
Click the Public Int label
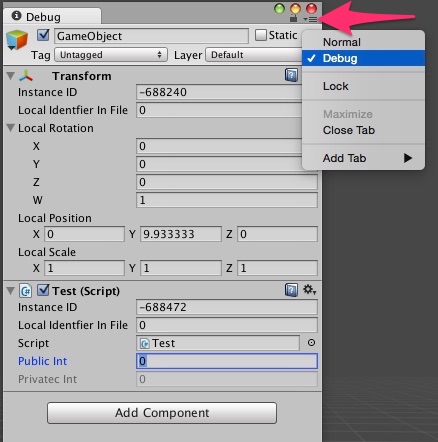42,361
